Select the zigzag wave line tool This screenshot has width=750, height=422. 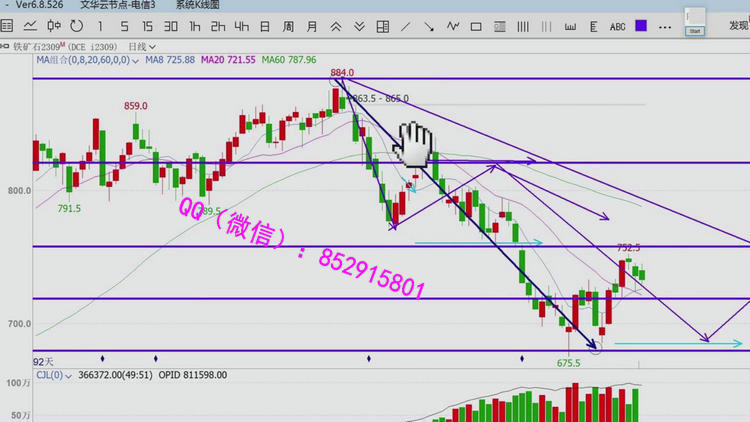point(454,26)
